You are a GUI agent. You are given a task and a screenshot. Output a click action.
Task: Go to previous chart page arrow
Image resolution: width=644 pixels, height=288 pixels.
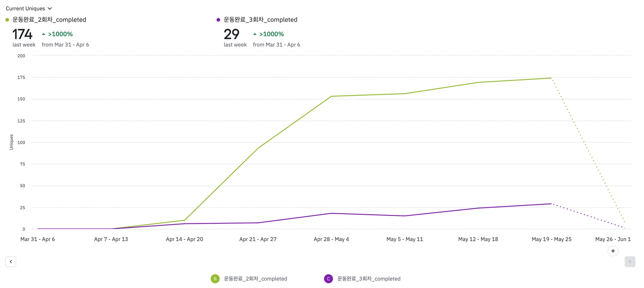click(11, 262)
